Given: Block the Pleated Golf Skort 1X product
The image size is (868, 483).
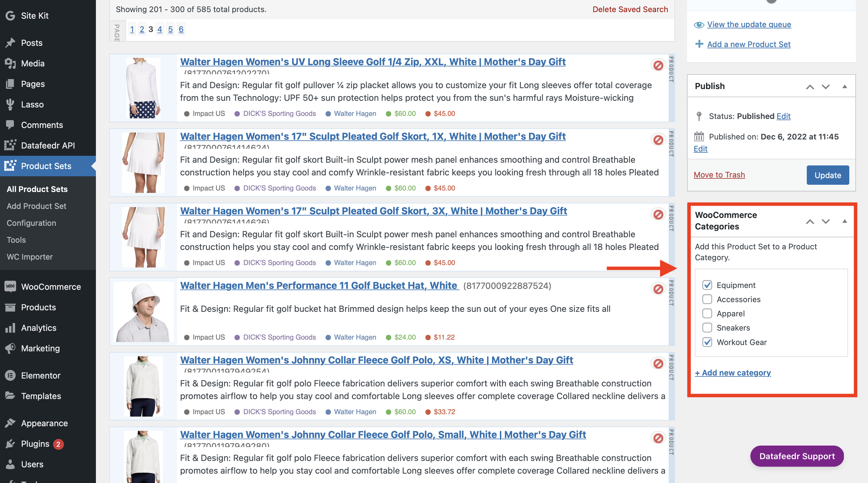Looking at the screenshot, I should (658, 140).
